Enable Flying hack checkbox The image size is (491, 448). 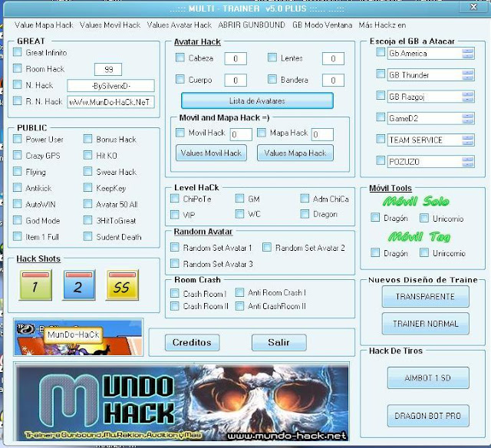18,171
